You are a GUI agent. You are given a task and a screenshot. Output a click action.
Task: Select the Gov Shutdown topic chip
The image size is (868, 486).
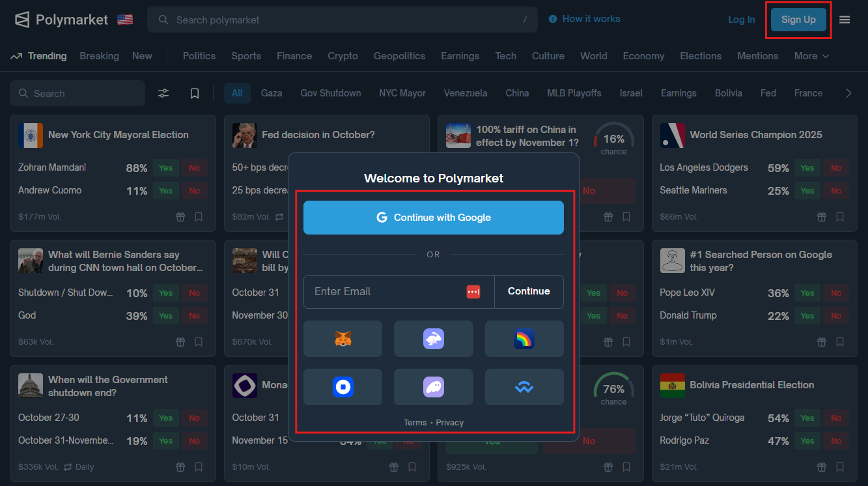click(330, 93)
